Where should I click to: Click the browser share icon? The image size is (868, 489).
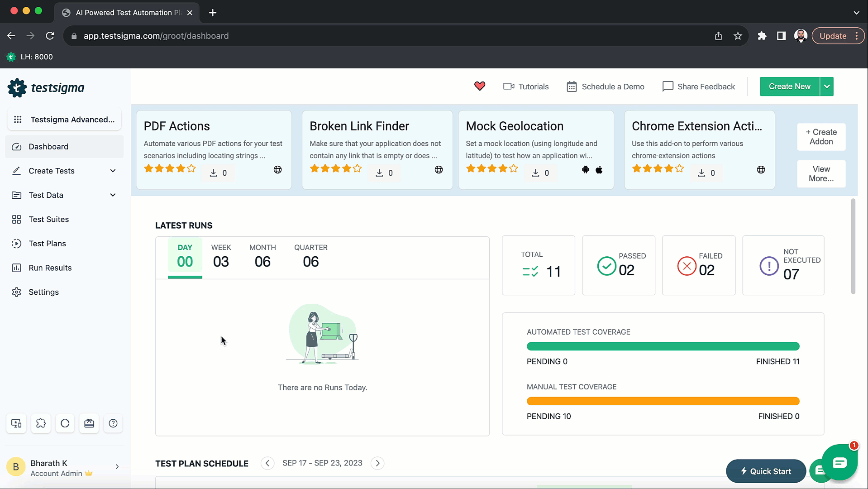pyautogui.click(x=718, y=36)
